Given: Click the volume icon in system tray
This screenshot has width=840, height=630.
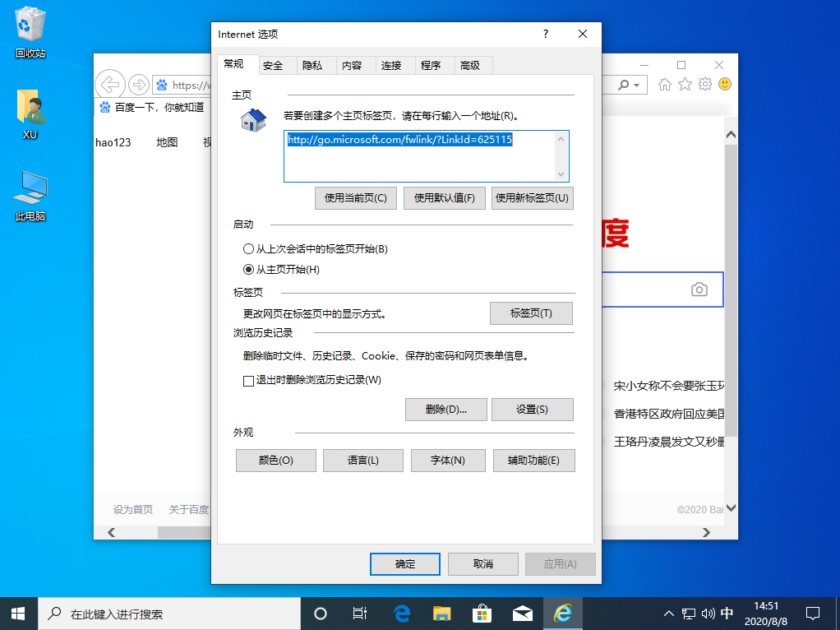Looking at the screenshot, I should [708, 614].
